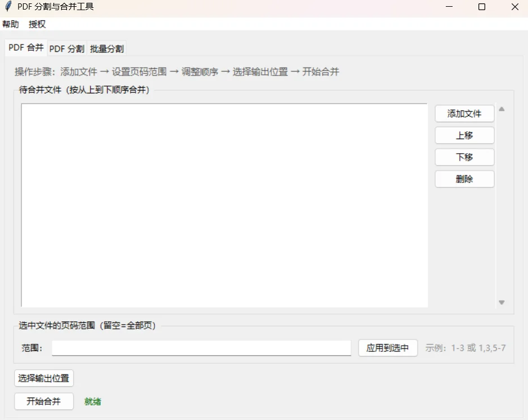Minimize the PDF 分割与合并工具 window
The width and height of the screenshot is (528, 420).
tap(449, 6)
